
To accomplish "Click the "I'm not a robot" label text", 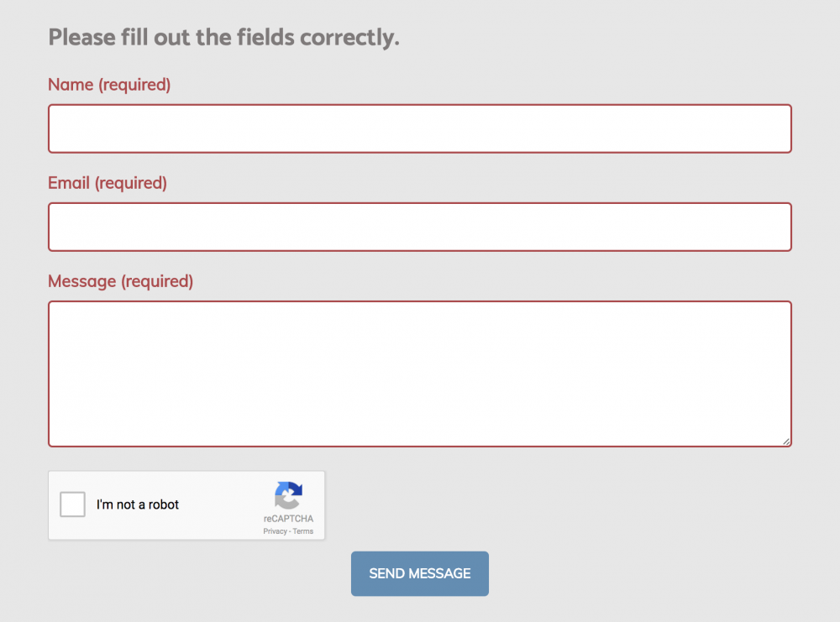I will 138,504.
